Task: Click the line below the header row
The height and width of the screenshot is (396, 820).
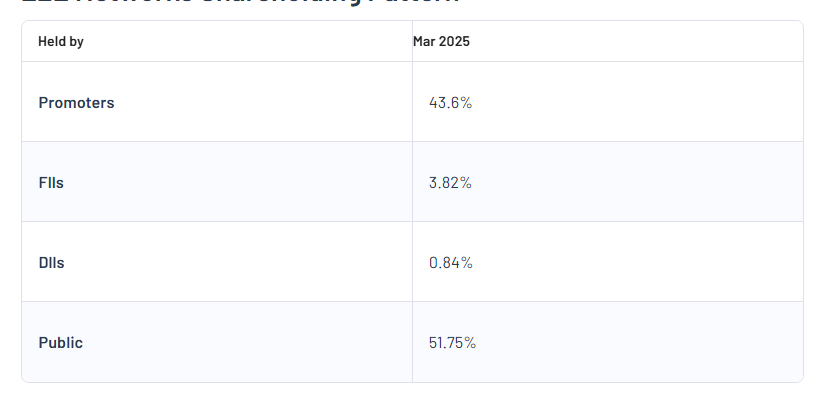Action: coord(412,61)
